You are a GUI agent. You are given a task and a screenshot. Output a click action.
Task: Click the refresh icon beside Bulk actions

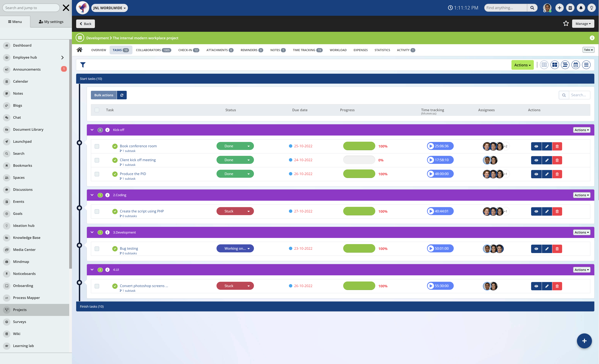[x=122, y=95]
